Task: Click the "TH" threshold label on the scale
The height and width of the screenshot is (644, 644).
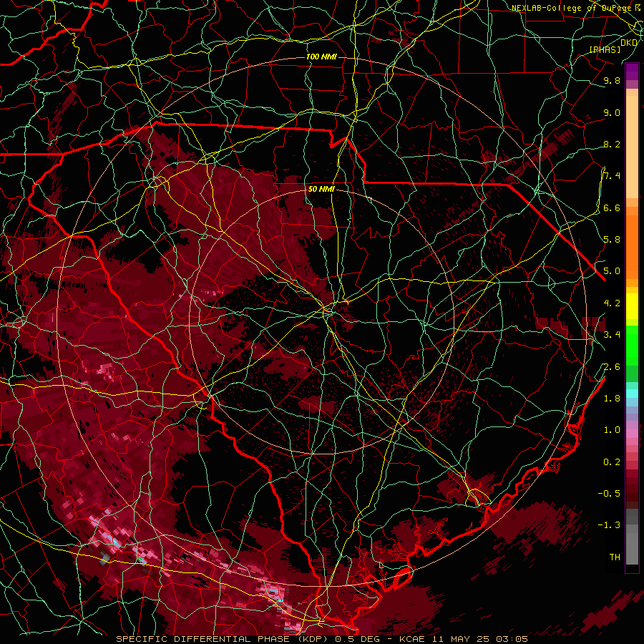Action: [615, 557]
